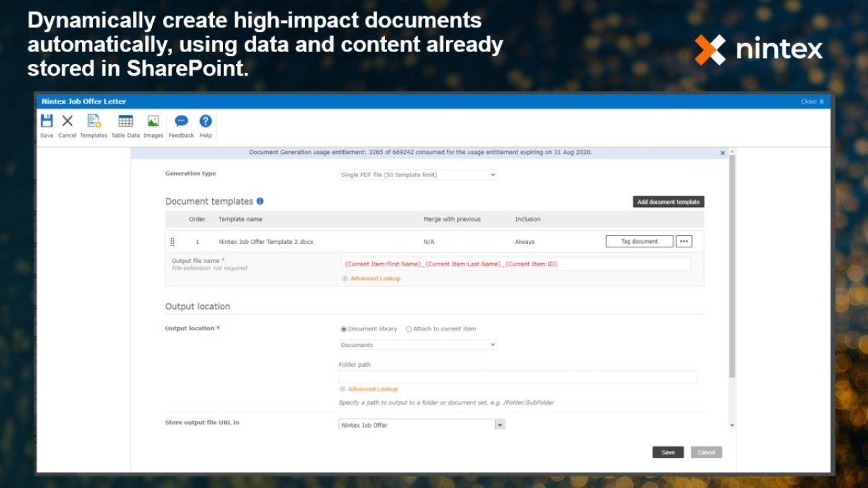The image size is (868, 488).
Task: Click the nintex logo
Action: tap(759, 50)
